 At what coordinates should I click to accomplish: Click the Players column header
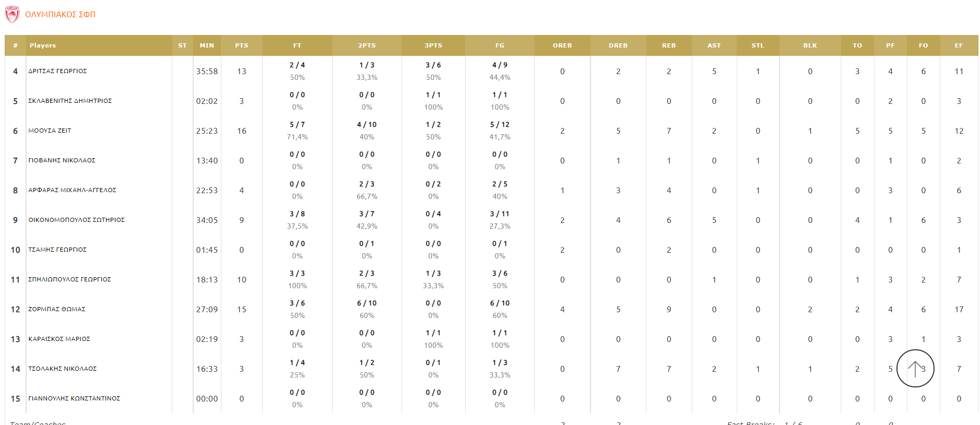point(43,45)
